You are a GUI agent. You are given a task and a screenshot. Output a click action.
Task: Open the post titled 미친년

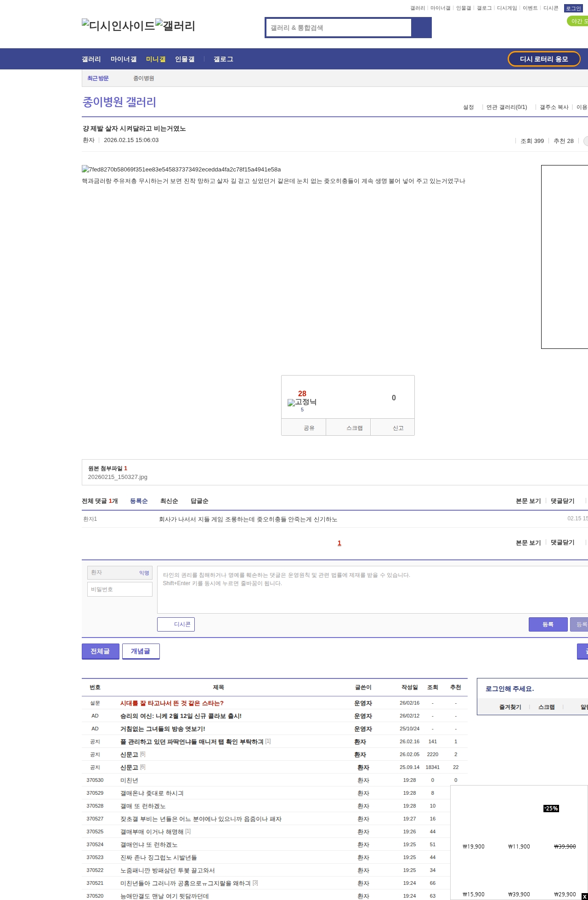tap(129, 780)
